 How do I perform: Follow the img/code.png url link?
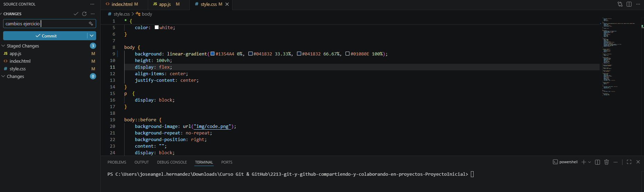(x=212, y=126)
